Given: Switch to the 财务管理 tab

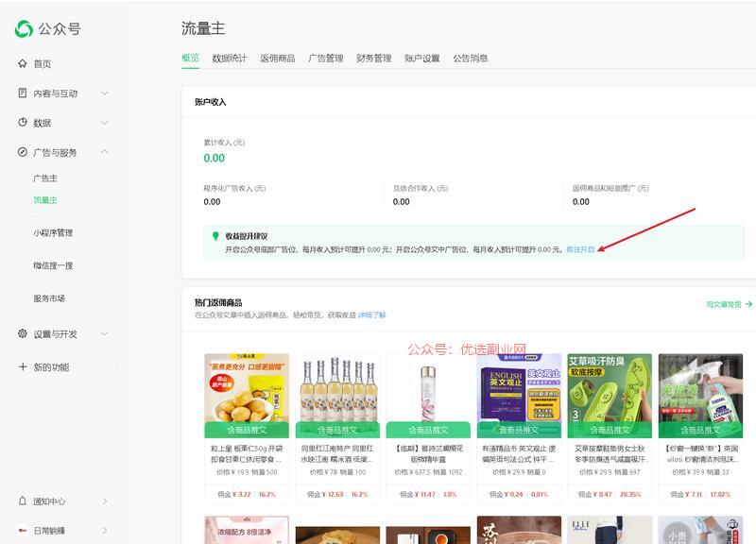Looking at the screenshot, I should tap(373, 59).
